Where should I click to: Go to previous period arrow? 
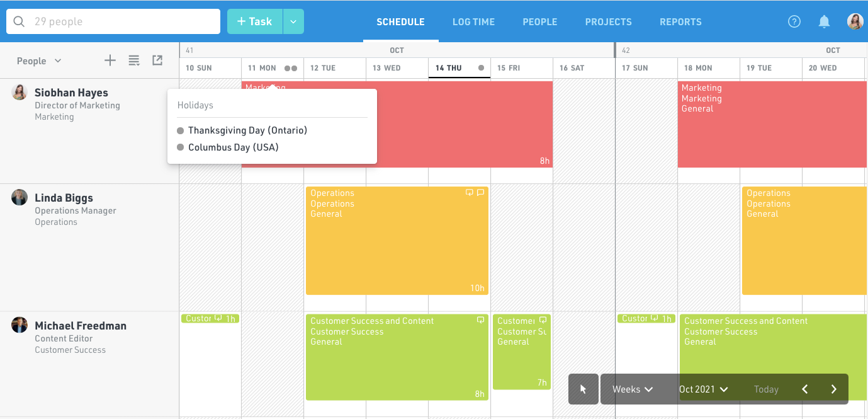point(805,389)
